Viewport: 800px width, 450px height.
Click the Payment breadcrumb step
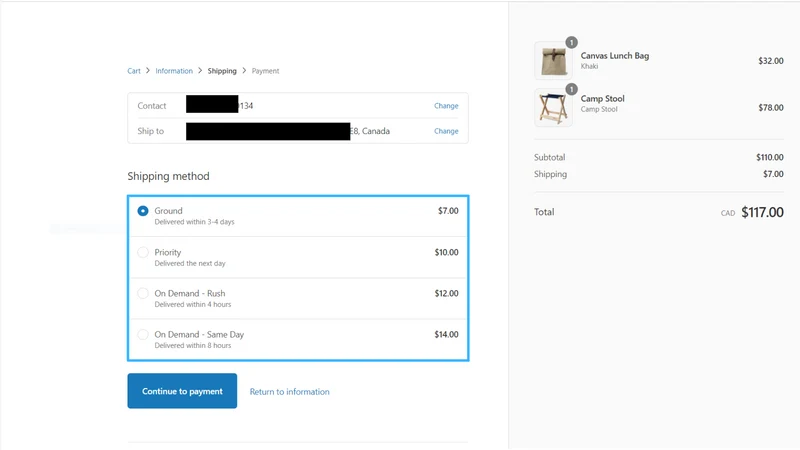pos(265,71)
